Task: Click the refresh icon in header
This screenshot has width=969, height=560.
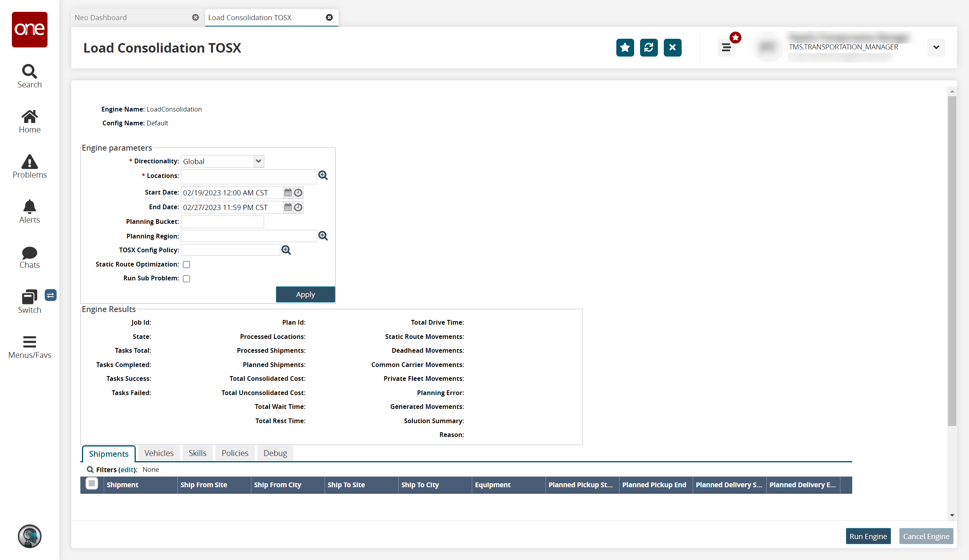Action: click(649, 47)
